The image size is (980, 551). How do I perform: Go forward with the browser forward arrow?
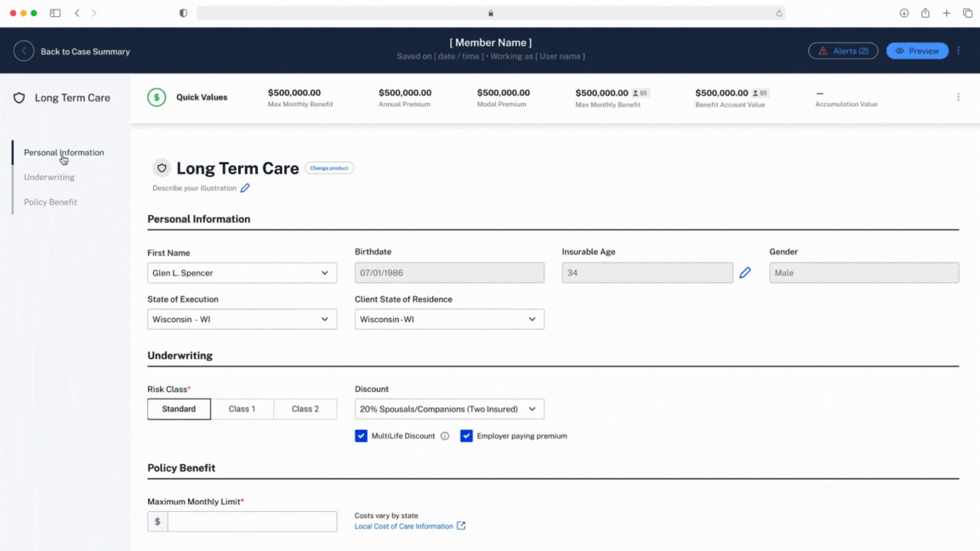coord(94,13)
